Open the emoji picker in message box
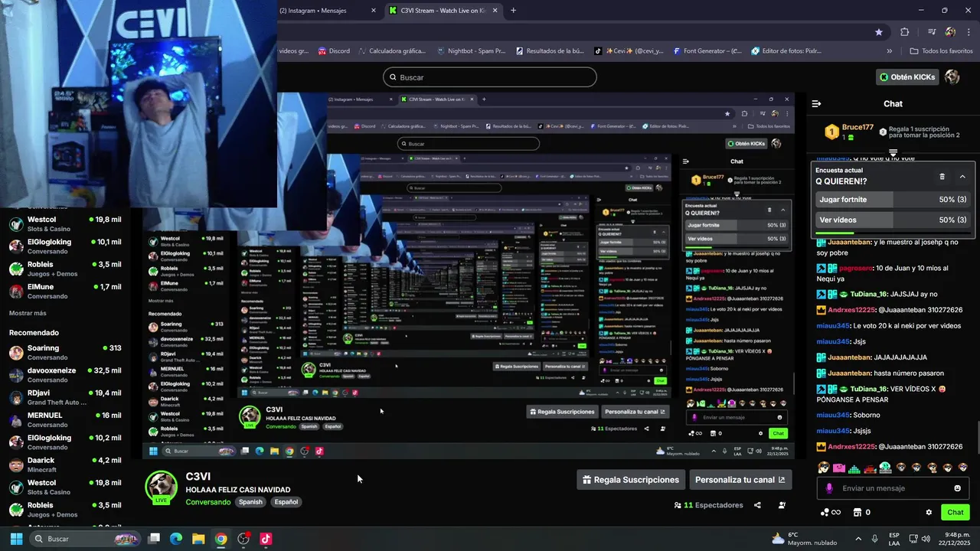This screenshot has height=551, width=980. click(x=957, y=488)
